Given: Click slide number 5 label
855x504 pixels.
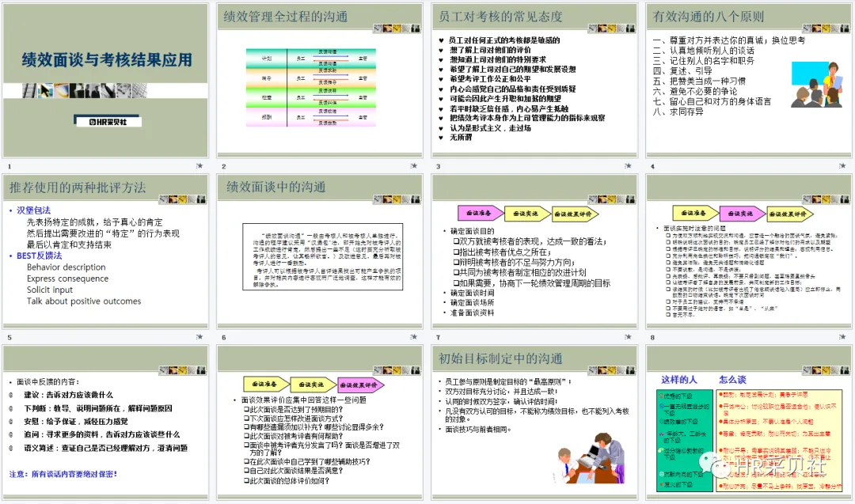Looking at the screenshot, I should [9, 337].
